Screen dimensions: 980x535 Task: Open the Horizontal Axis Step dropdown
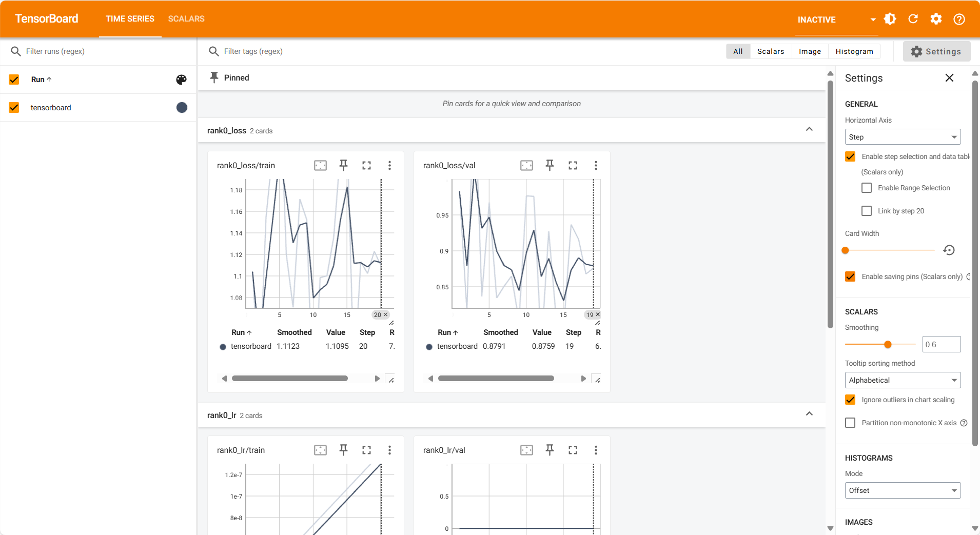[x=903, y=137]
